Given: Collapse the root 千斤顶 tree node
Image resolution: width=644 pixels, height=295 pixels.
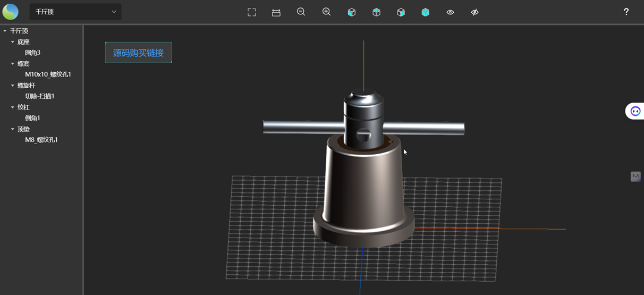Looking at the screenshot, I should (x=5, y=31).
